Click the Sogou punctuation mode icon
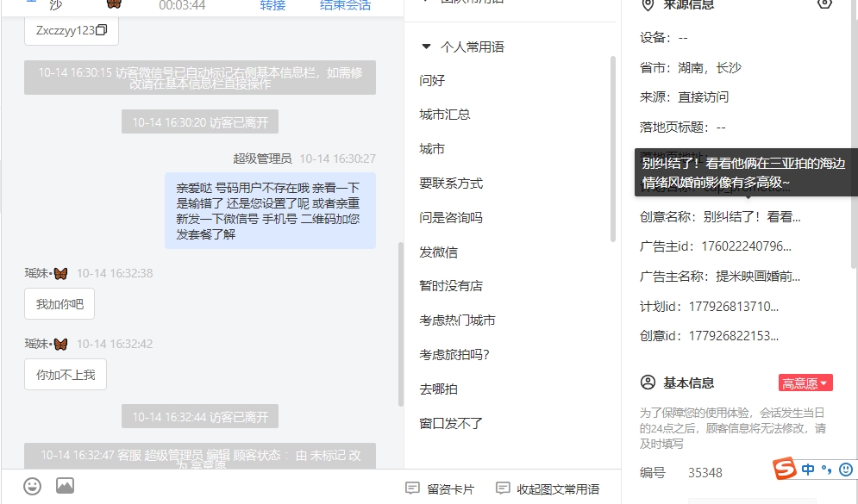 (x=826, y=469)
